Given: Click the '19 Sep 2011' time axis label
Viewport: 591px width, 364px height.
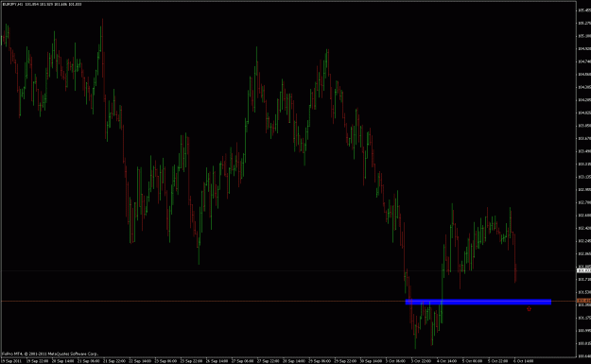Looking at the screenshot, I should point(11,361).
